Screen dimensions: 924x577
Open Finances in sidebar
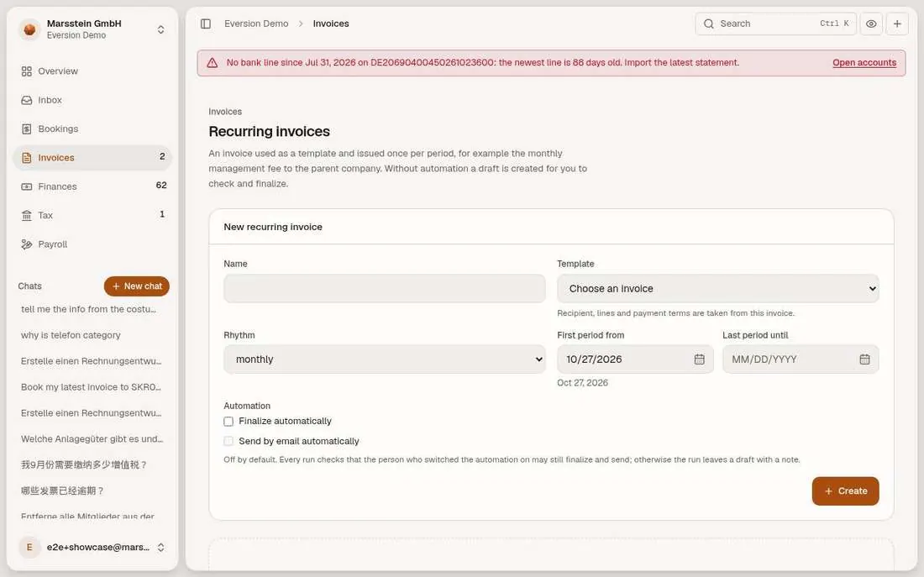click(92, 186)
